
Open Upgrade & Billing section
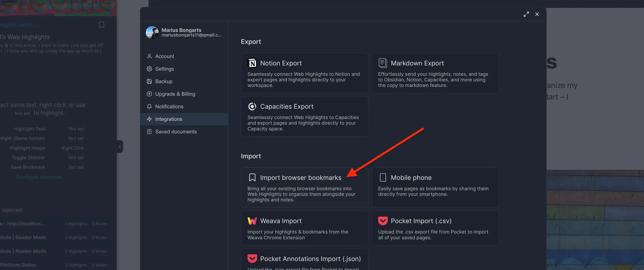[x=184, y=94]
